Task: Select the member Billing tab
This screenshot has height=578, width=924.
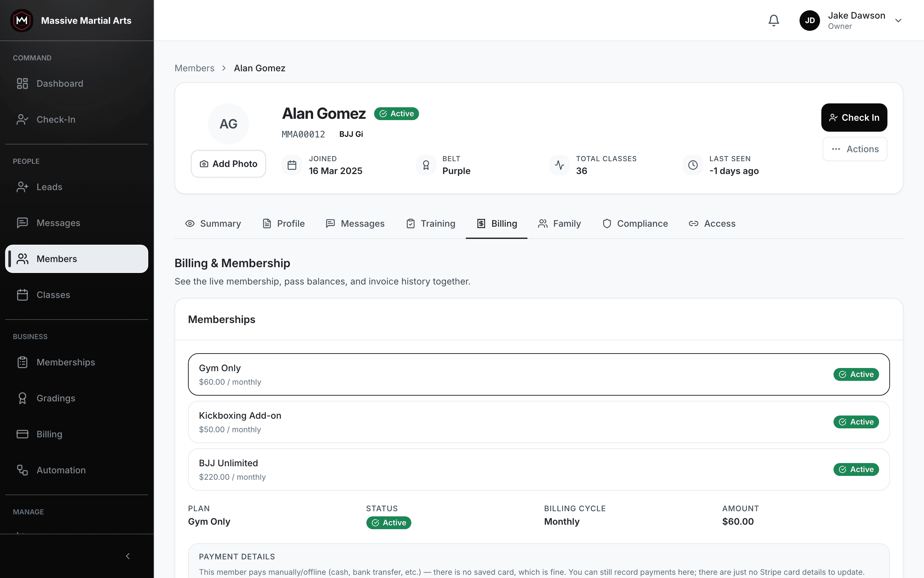Action: point(496,223)
